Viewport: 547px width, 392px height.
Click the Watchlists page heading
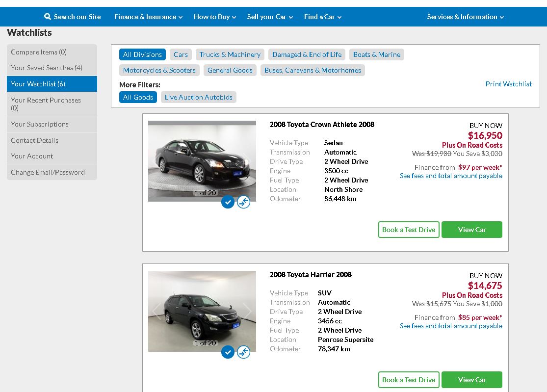pos(29,33)
